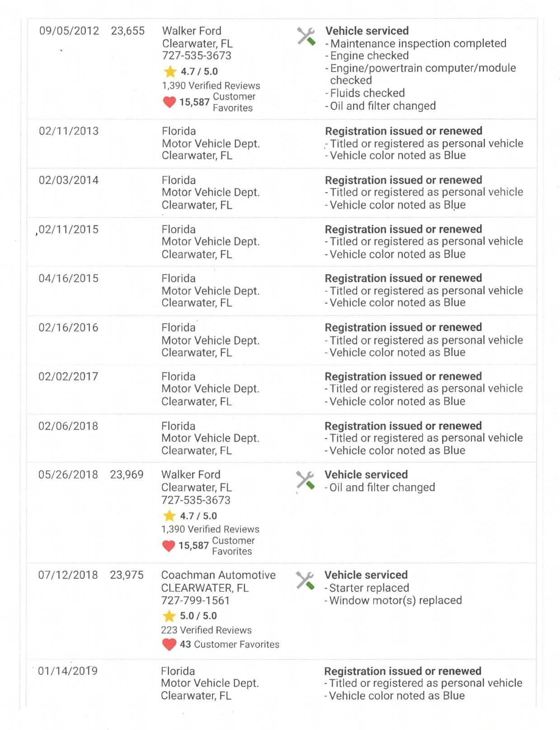
Task: Click Walker Ford phone number in the 05/26/2018 row
Action: pyautogui.click(x=196, y=500)
